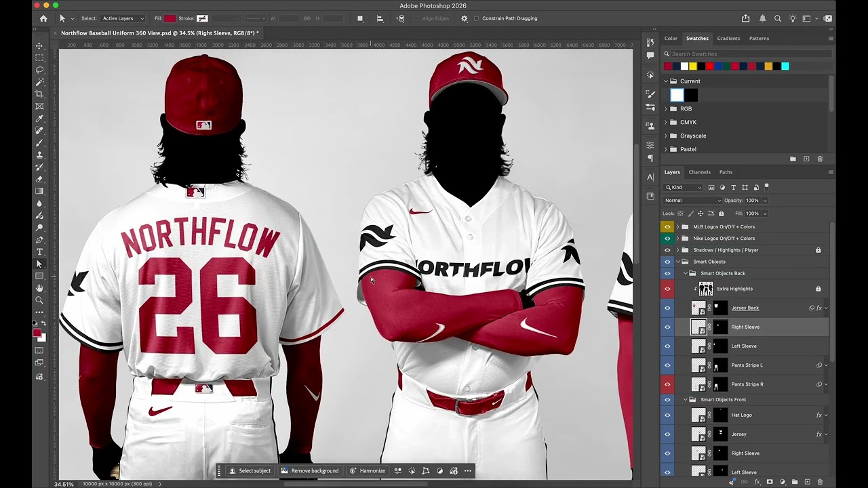Click the Fill color swatch
This screenshot has width=868, height=488.
click(170, 18)
